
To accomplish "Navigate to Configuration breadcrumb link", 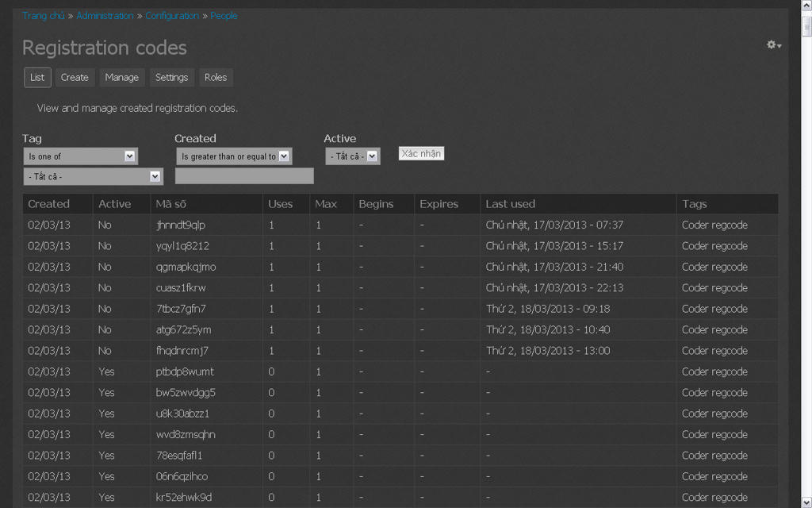I will [172, 16].
